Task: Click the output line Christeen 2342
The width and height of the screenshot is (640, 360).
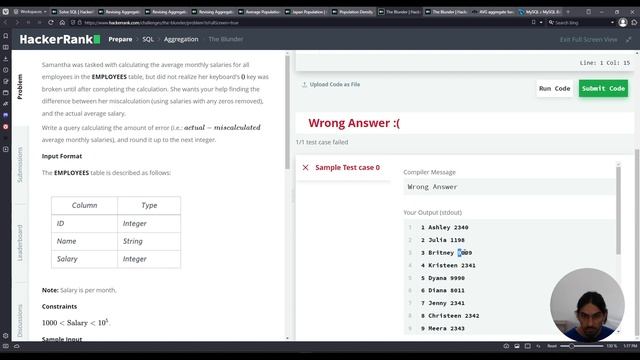Action: [450, 316]
